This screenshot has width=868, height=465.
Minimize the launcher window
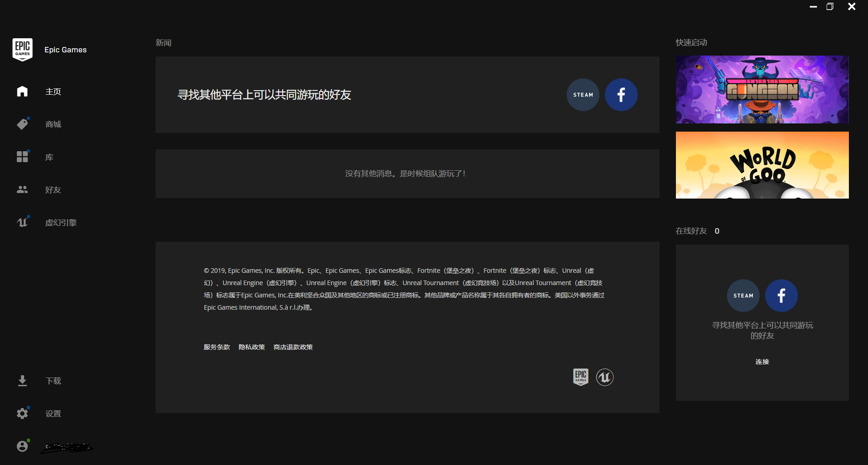[x=813, y=7]
